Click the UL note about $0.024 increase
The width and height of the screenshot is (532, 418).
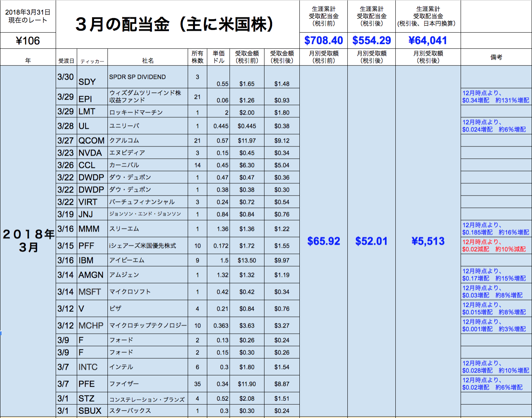pyautogui.click(x=496, y=126)
